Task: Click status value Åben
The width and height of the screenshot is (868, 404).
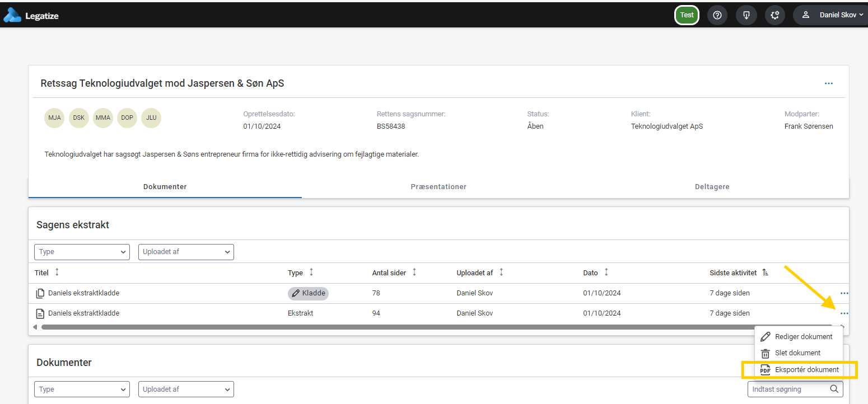Action: [x=535, y=126]
